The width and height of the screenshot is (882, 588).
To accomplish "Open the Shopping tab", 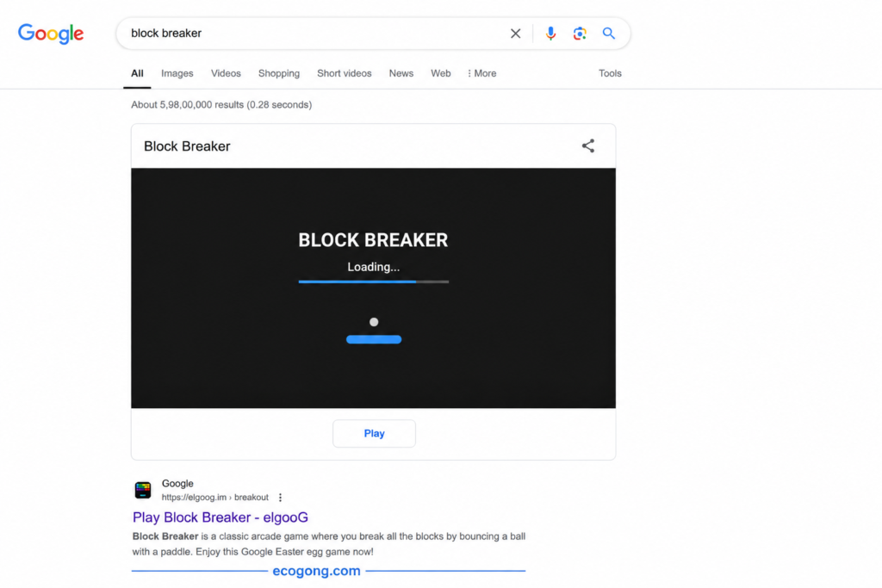I will 279,74.
